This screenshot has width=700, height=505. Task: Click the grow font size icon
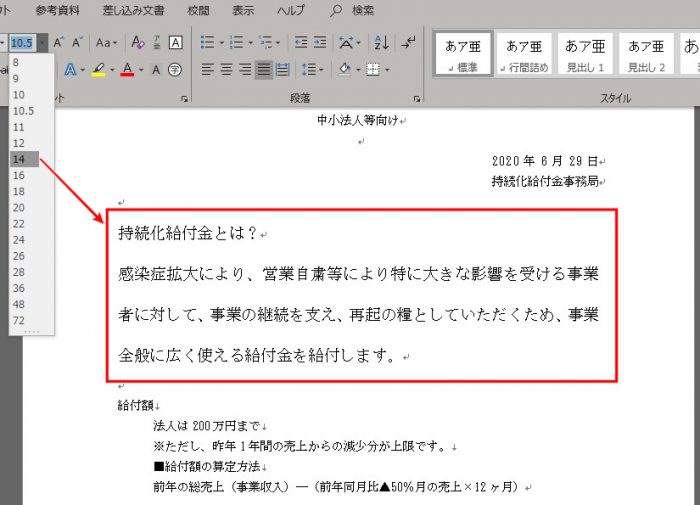59,43
